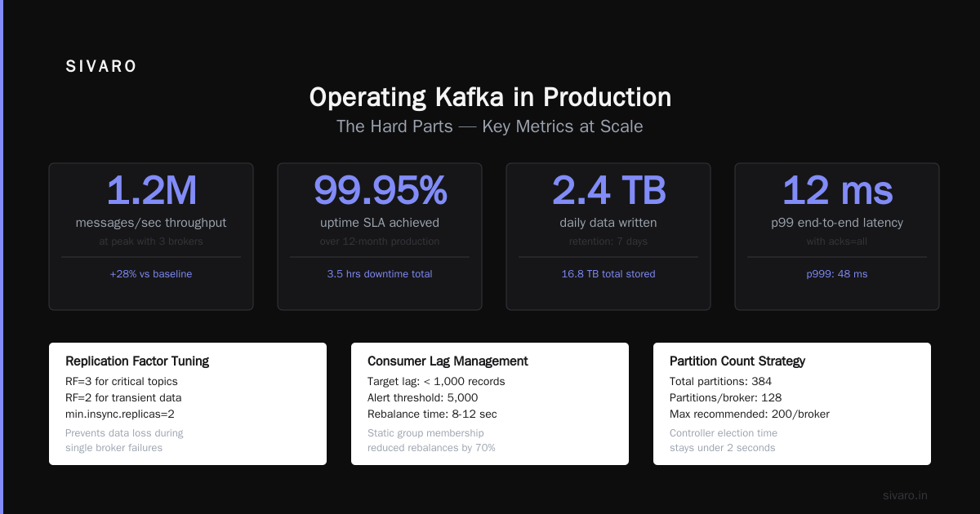The image size is (980, 514).
Task: Select 'daily data written' label
Action: pyautogui.click(x=608, y=223)
